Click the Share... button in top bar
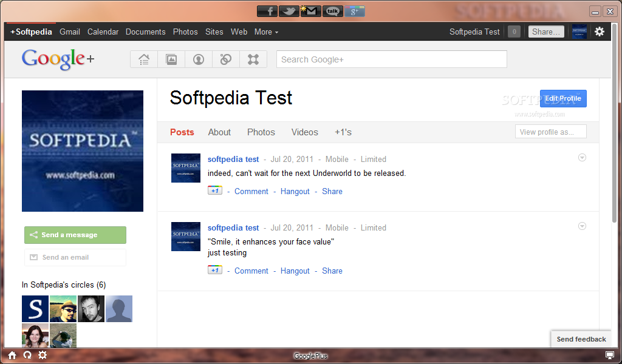 click(546, 32)
